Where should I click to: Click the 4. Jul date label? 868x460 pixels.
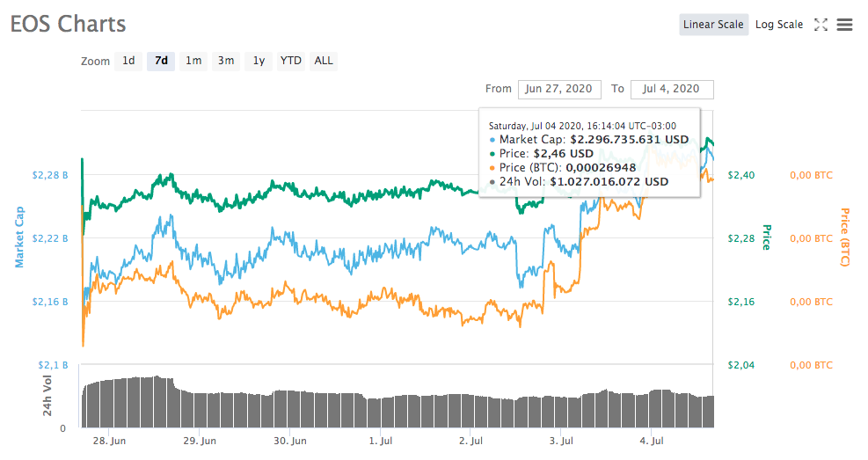coord(651,441)
